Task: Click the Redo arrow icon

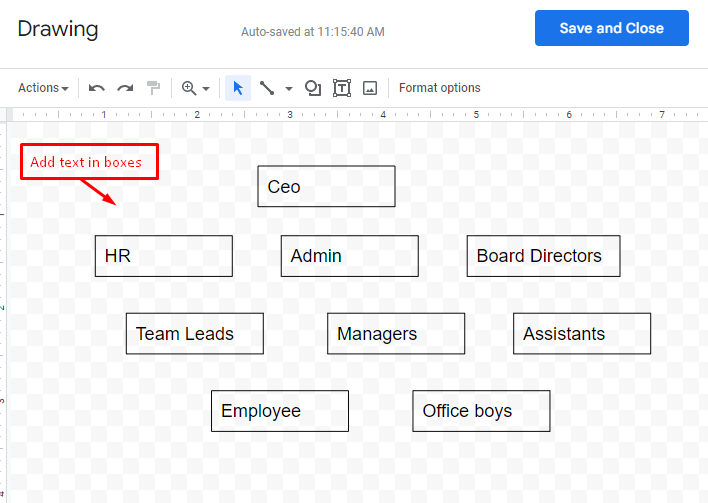Action: coord(125,88)
